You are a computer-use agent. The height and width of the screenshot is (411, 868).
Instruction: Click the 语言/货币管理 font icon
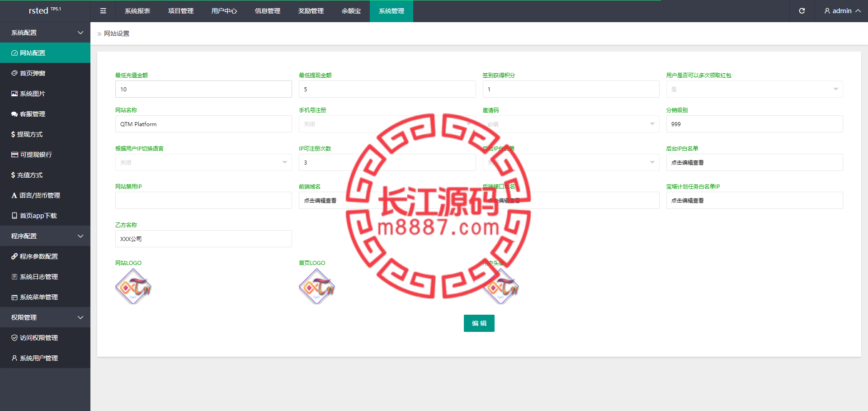(x=14, y=195)
